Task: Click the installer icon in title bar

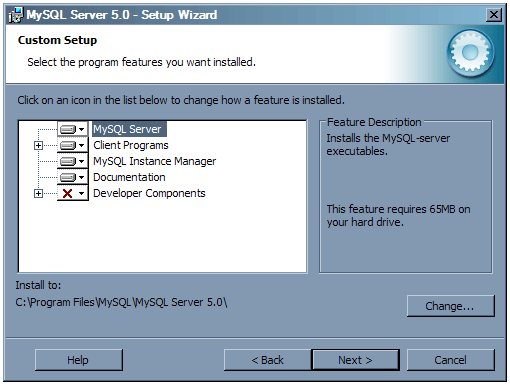Action: coord(16,15)
